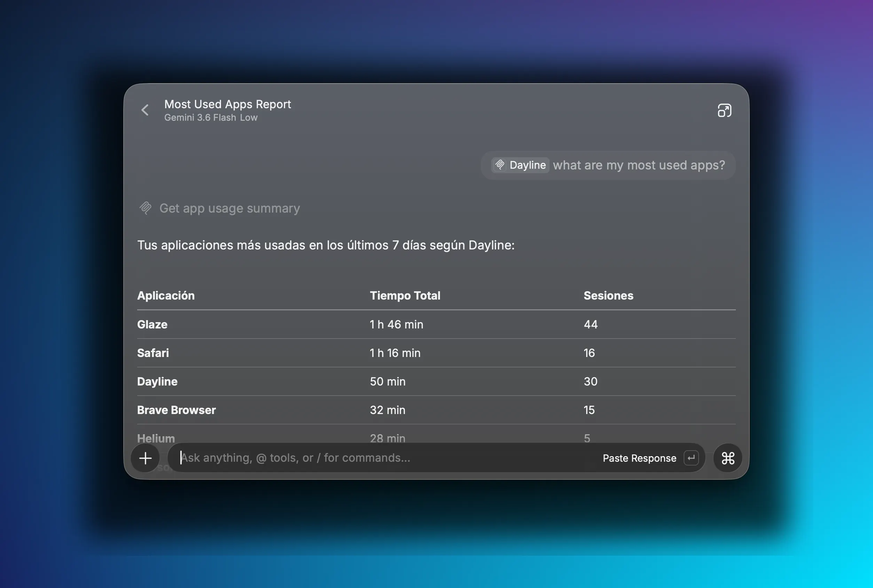873x588 pixels.
Task: Select the Dayline tag in user message
Action: [x=520, y=165]
